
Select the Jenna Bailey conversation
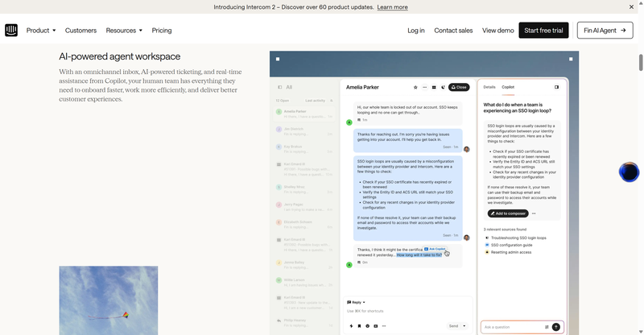click(304, 265)
